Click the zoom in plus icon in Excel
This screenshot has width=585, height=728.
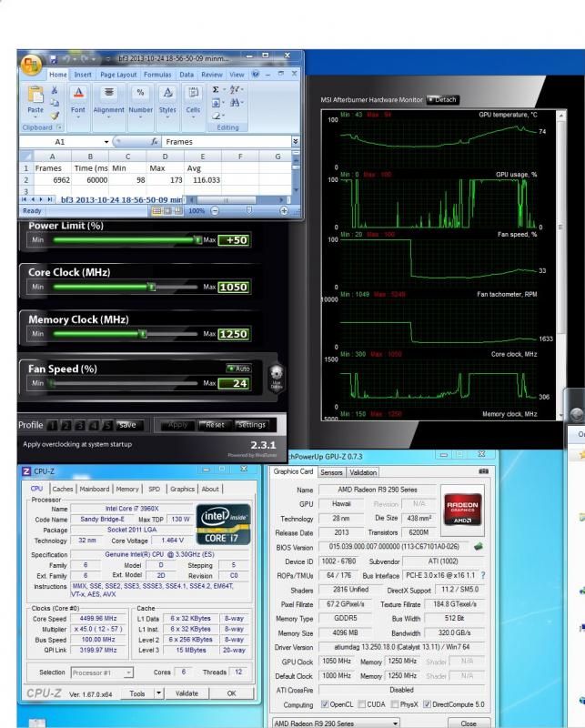[284, 211]
